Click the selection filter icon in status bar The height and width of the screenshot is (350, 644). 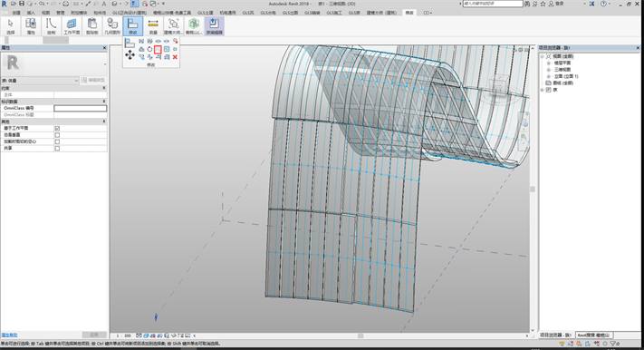[613, 344]
